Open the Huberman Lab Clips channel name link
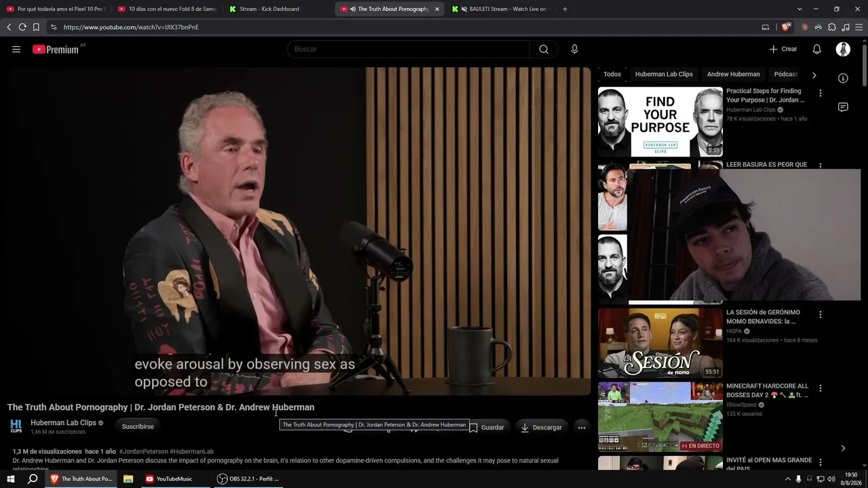This screenshot has height=488, width=868. tap(64, 423)
